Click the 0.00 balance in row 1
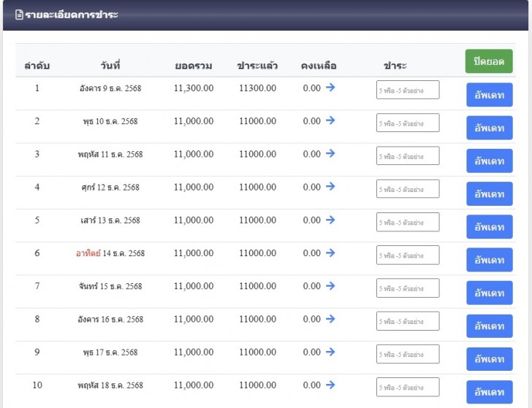Screen dimensions: 532x408 [x=311, y=88]
